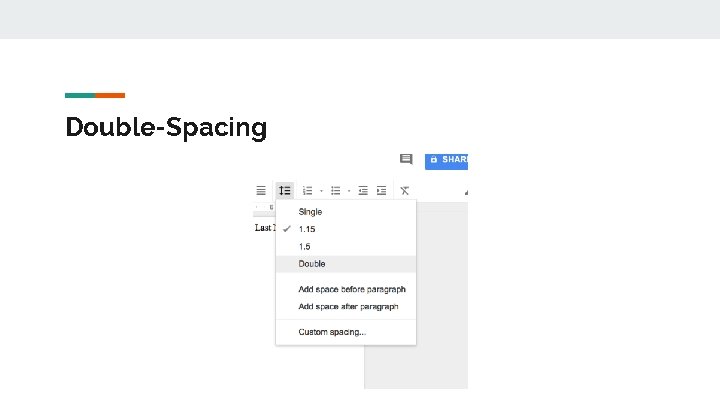Toggle the line spacing toolbar icon
This screenshot has width=720, height=405.
(x=285, y=191)
